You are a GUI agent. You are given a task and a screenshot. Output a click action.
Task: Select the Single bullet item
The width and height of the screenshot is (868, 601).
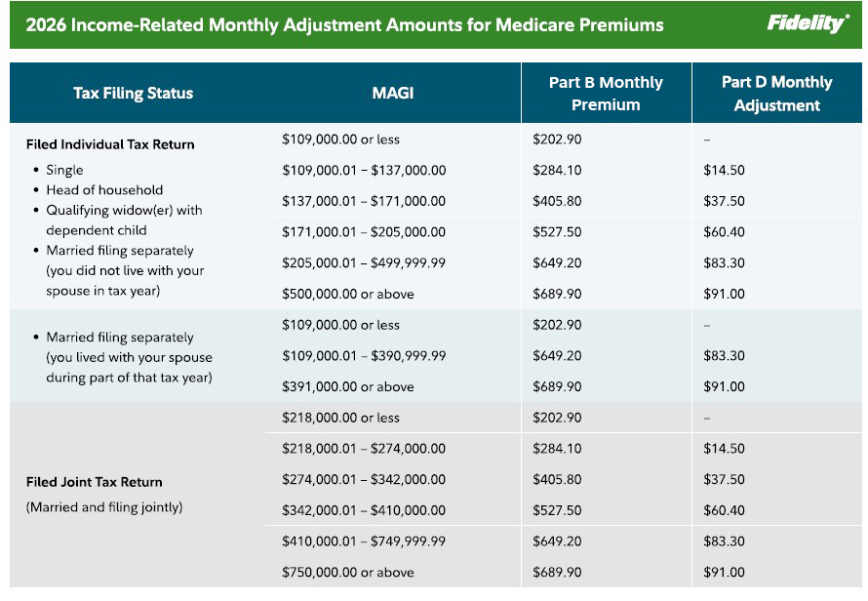click(64, 170)
